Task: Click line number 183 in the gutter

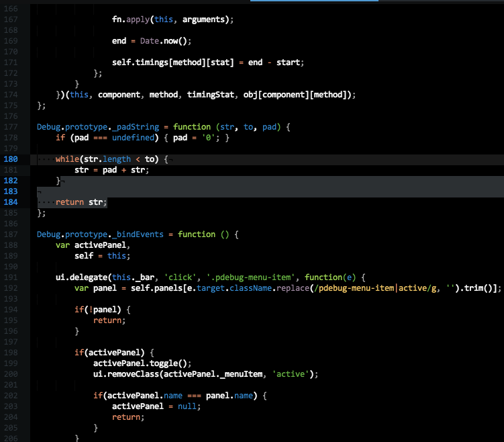Action: click(11, 191)
